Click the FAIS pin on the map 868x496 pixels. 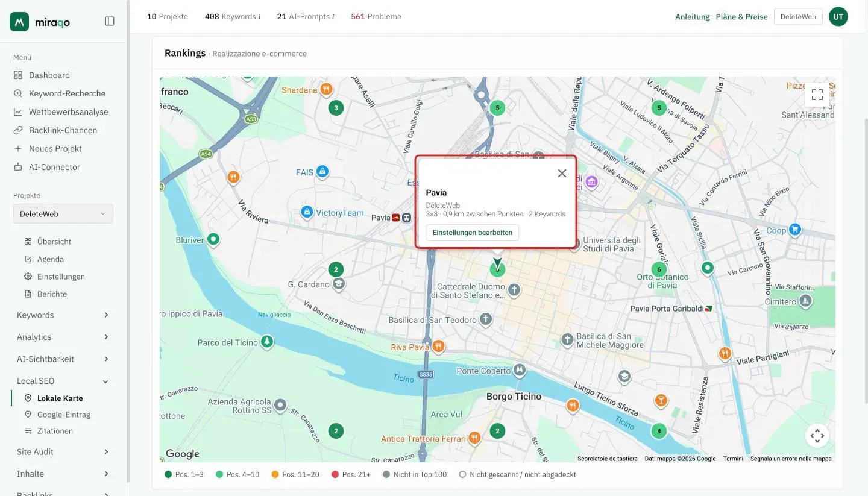tap(322, 172)
